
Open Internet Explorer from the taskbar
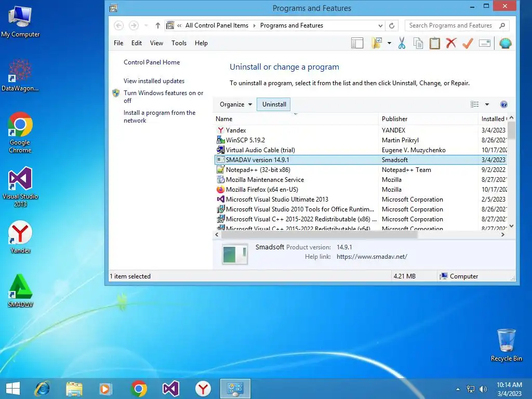42,389
